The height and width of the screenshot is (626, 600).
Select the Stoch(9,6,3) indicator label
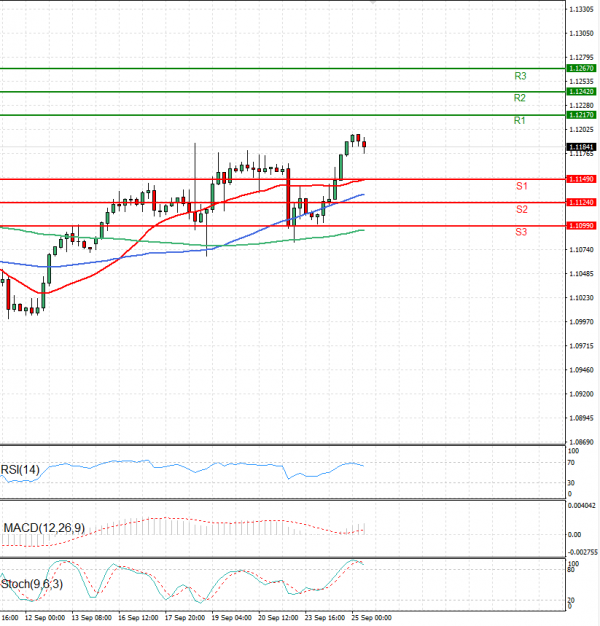[x=31, y=583]
